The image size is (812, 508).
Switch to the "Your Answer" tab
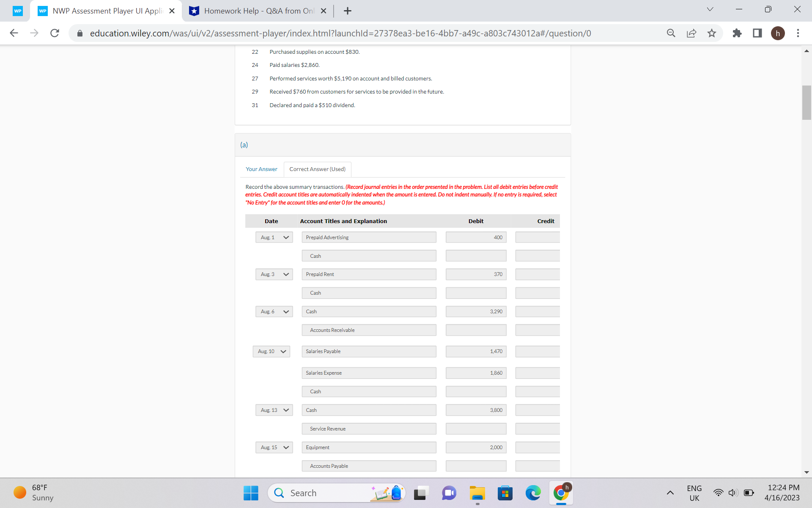coord(261,169)
